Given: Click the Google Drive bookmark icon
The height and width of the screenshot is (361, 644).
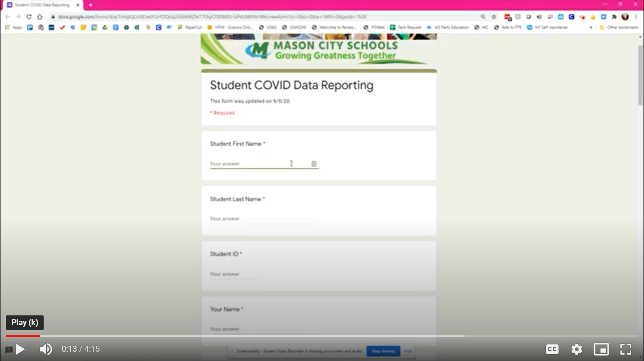Looking at the screenshot, I should tap(105, 27).
